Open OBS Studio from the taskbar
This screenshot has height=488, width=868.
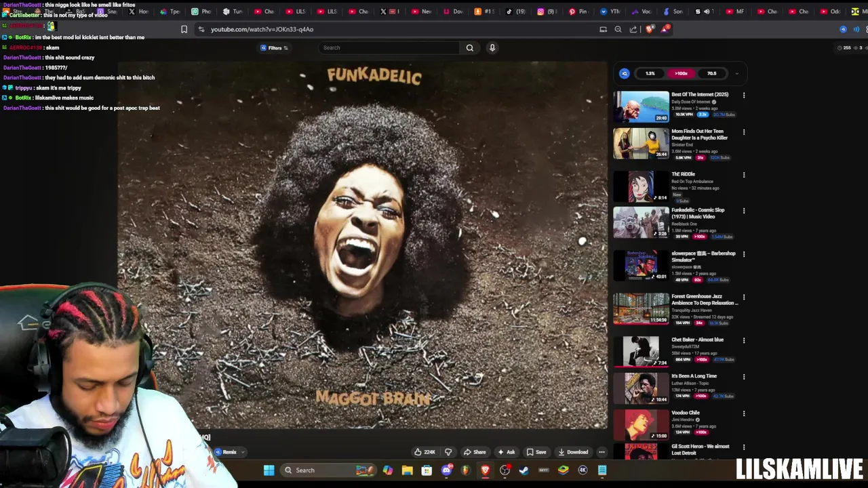point(505,470)
